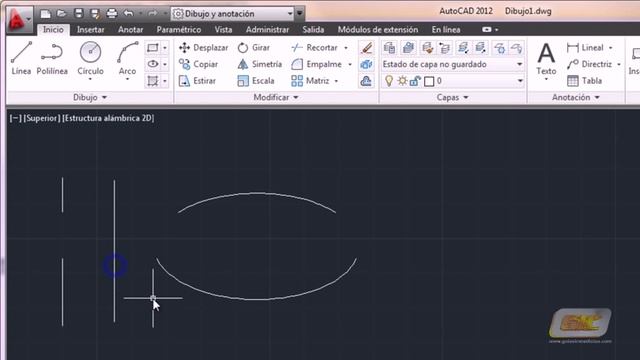Click the Save icon in quick access toolbar
The height and width of the screenshot is (360, 640).
pos(78,14)
